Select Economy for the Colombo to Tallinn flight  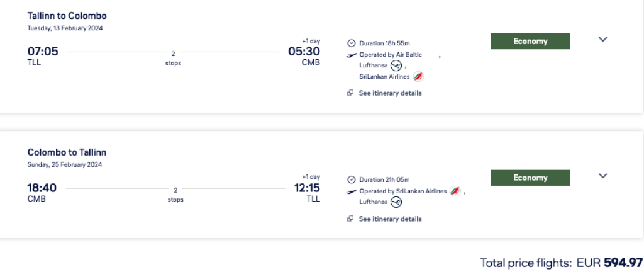[x=530, y=178]
